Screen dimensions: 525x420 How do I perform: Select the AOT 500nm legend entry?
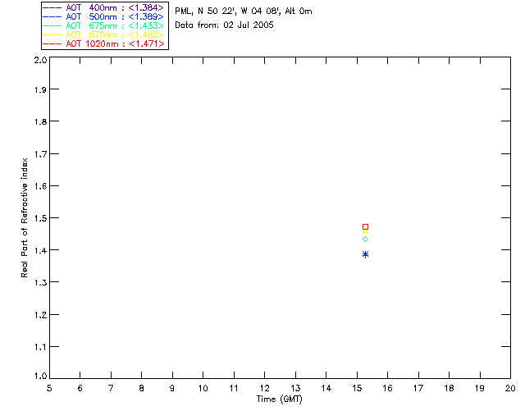[104, 16]
